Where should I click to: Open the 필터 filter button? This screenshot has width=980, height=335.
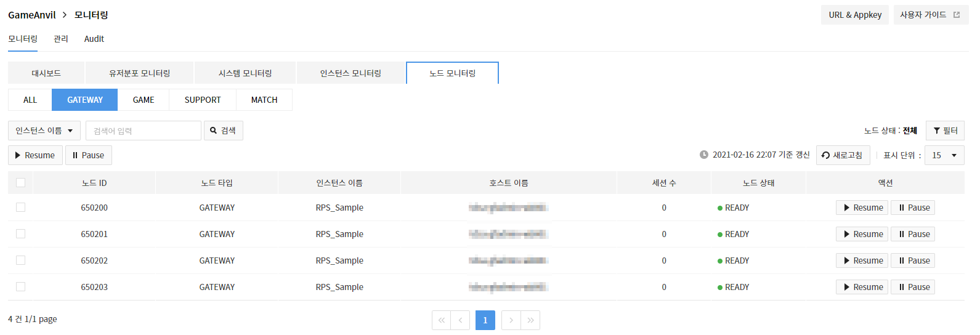point(945,131)
